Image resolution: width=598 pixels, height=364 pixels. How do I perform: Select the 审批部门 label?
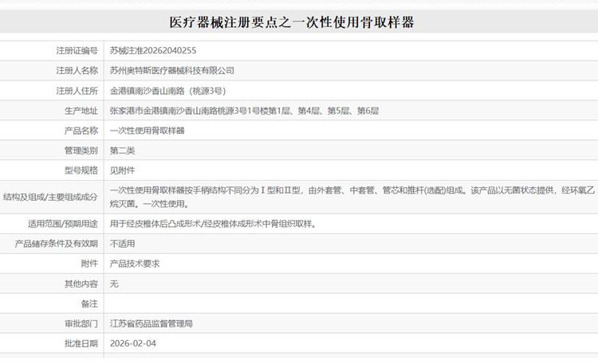coord(81,323)
